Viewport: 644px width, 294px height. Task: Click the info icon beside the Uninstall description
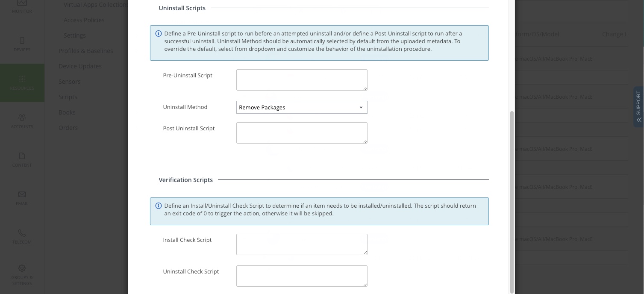point(159,33)
